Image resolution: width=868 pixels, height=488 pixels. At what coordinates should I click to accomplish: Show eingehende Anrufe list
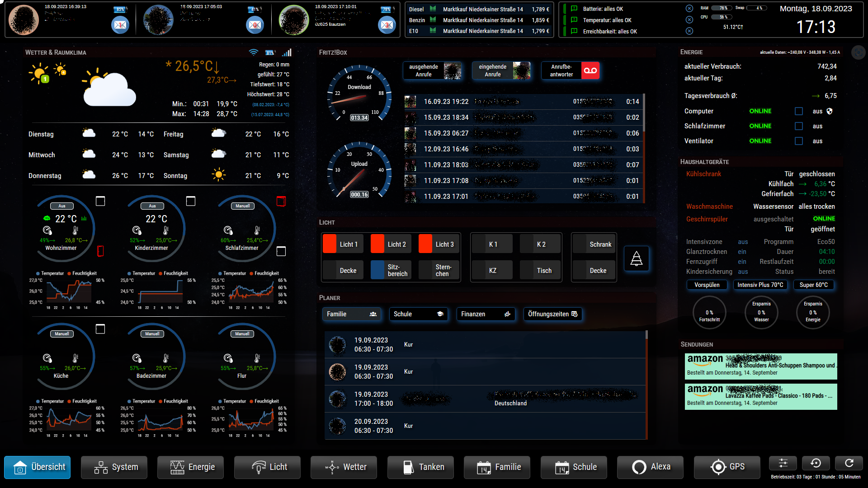tap(502, 70)
